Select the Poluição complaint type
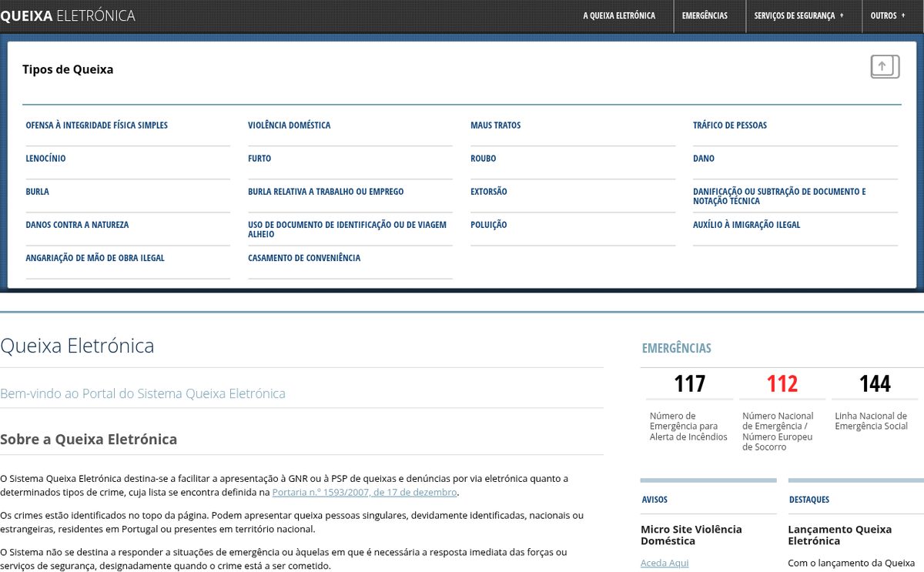This screenshot has height=572, width=924. point(489,225)
